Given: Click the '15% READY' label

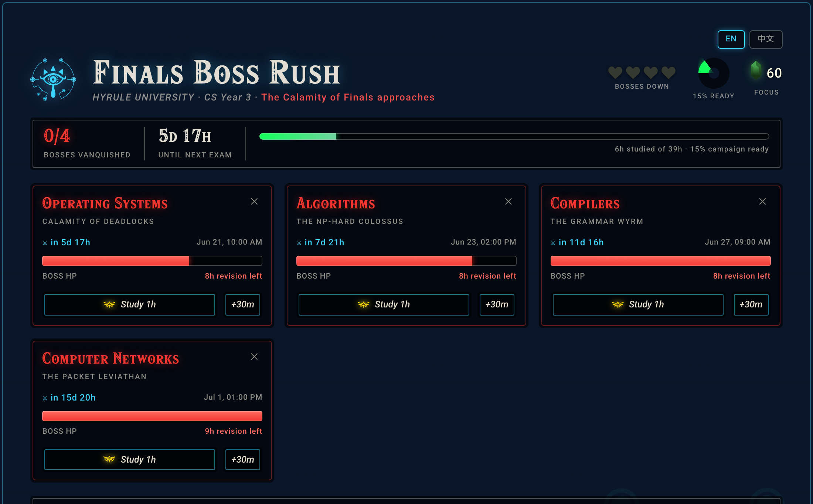Looking at the screenshot, I should point(714,96).
